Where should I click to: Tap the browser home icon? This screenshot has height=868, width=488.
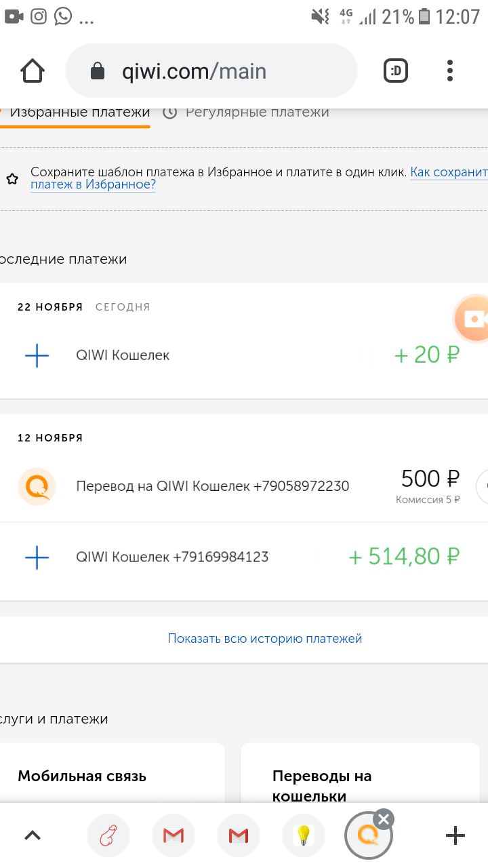pyautogui.click(x=33, y=71)
